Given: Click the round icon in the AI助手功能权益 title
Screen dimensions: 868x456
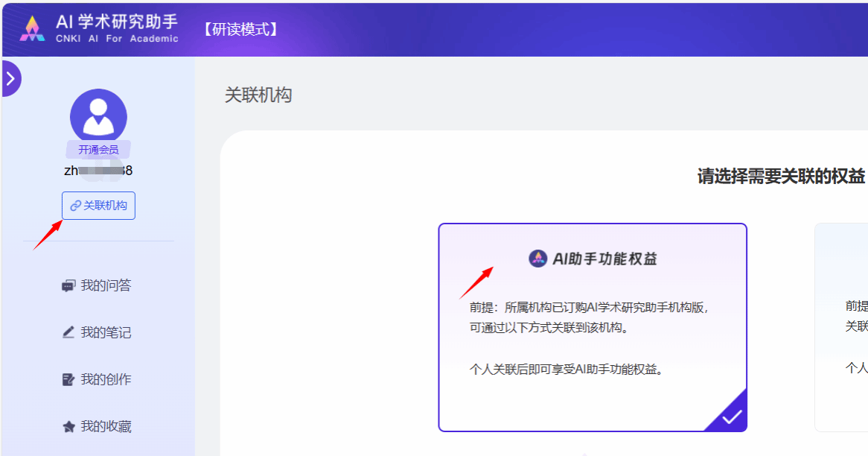Looking at the screenshot, I should point(537,259).
